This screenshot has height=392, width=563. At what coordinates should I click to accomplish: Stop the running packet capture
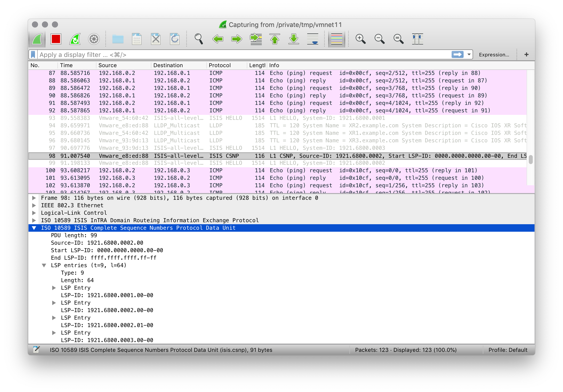tap(55, 39)
